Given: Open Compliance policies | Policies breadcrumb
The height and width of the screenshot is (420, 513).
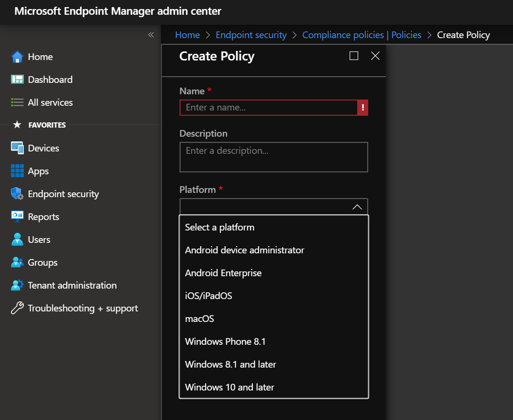Looking at the screenshot, I should click(x=362, y=35).
